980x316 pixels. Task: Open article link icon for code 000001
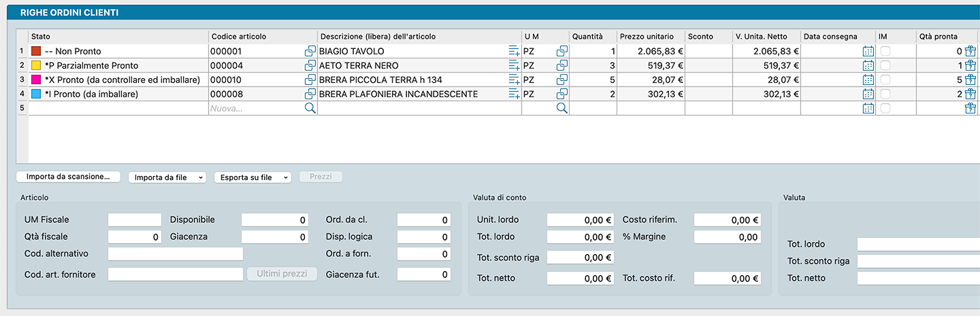coord(310,51)
